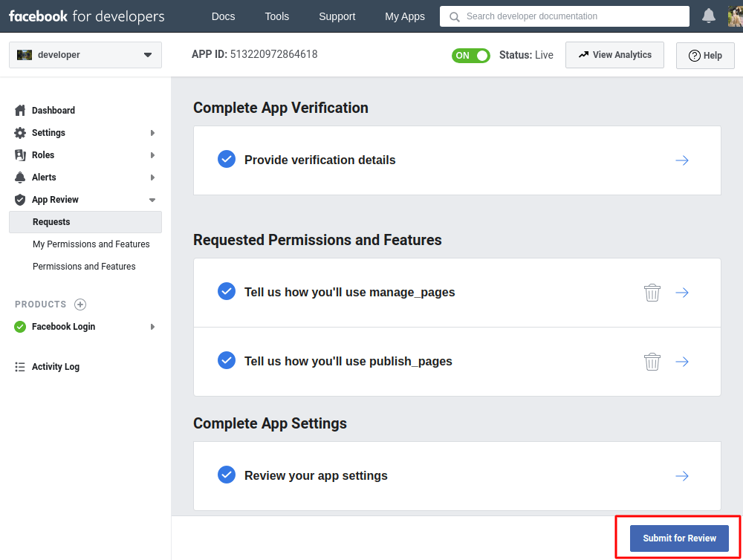Open verification details via arrow
Viewport: 743px width, 560px height.
(682, 160)
